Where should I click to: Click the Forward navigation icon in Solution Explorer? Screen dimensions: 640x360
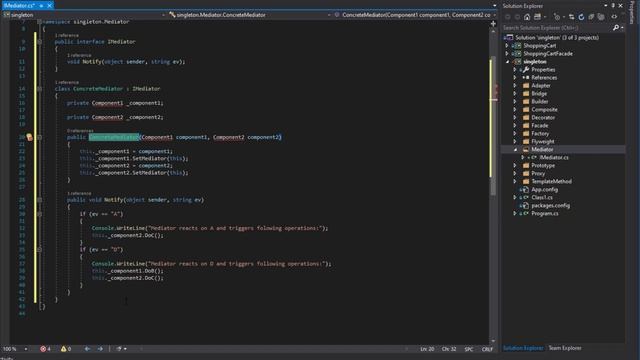click(x=517, y=17)
